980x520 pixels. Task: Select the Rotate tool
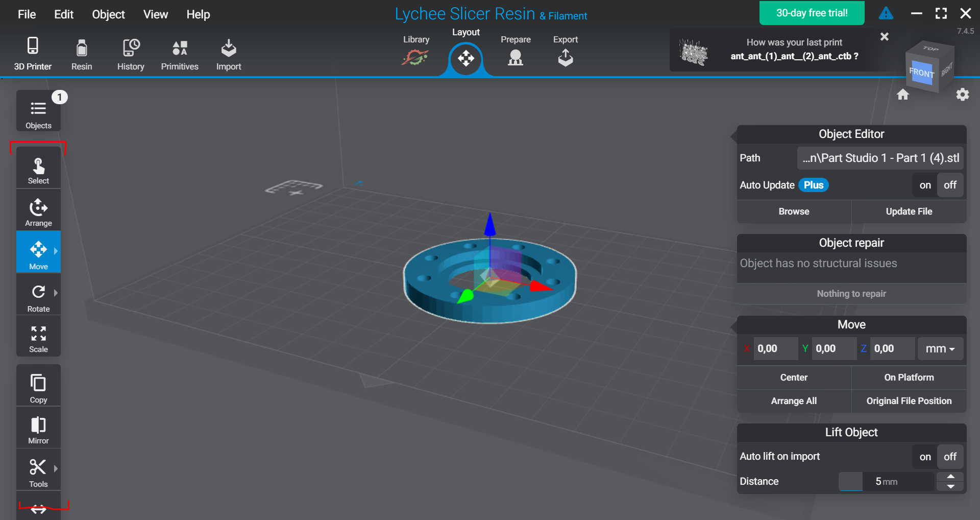pos(38,297)
